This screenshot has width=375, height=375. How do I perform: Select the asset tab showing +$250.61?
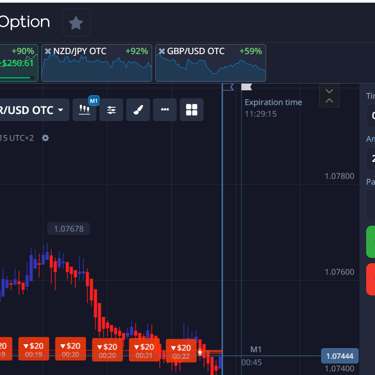[x=19, y=63]
